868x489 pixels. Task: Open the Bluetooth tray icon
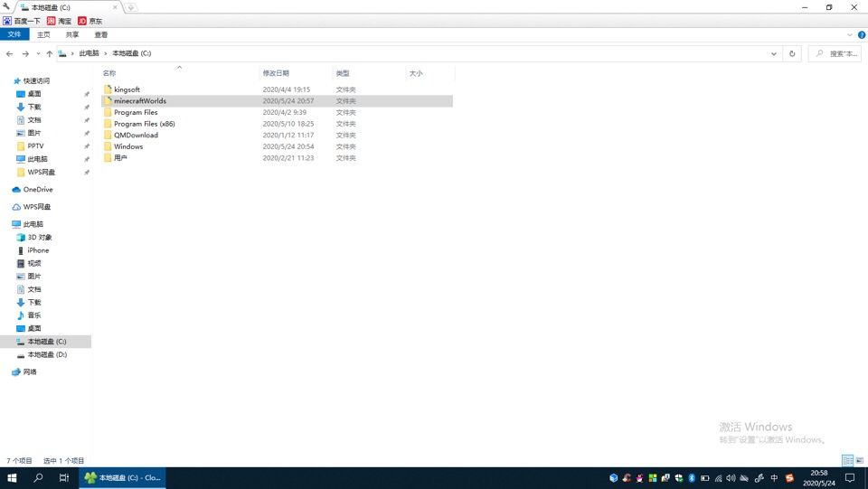pos(692,478)
